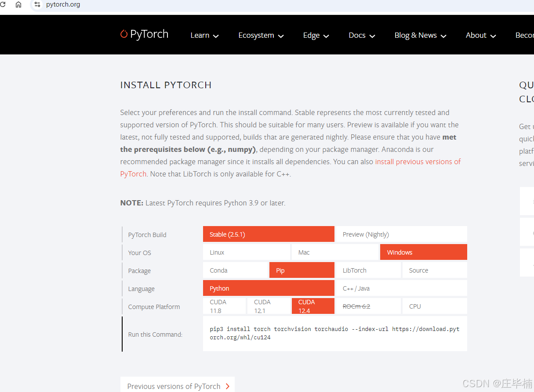This screenshot has width=534, height=392.
Task: Expand the Learn menu
Action: 204,36
